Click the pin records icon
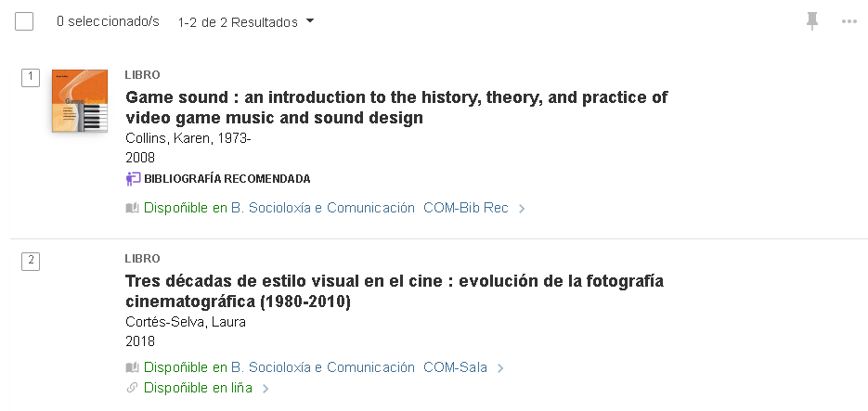This screenshot has width=868, height=411. pyautogui.click(x=812, y=21)
